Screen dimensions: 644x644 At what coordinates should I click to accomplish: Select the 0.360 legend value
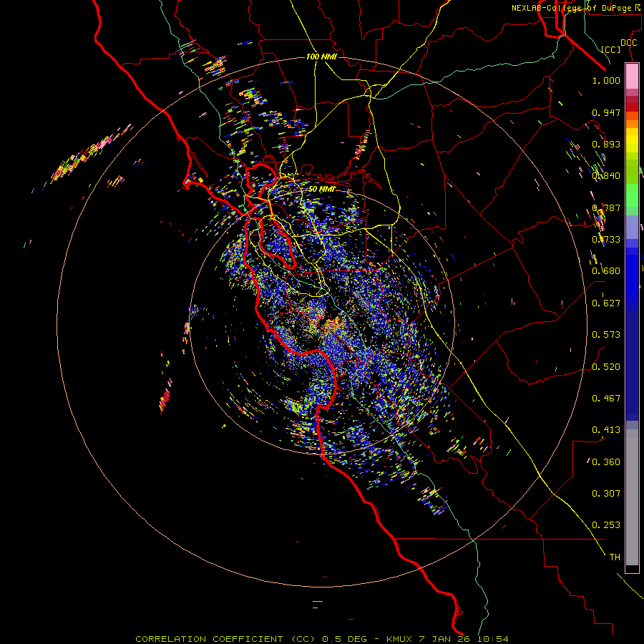[x=606, y=462]
